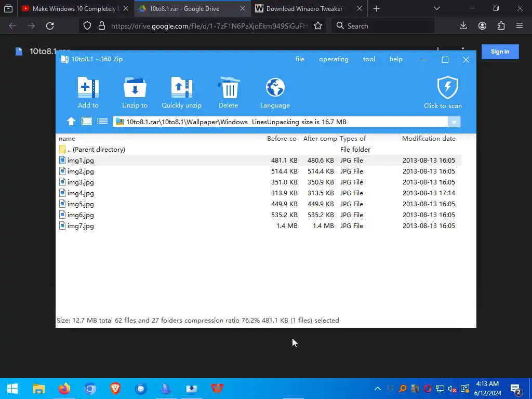Open Firefox from the taskbar

pos(64,389)
